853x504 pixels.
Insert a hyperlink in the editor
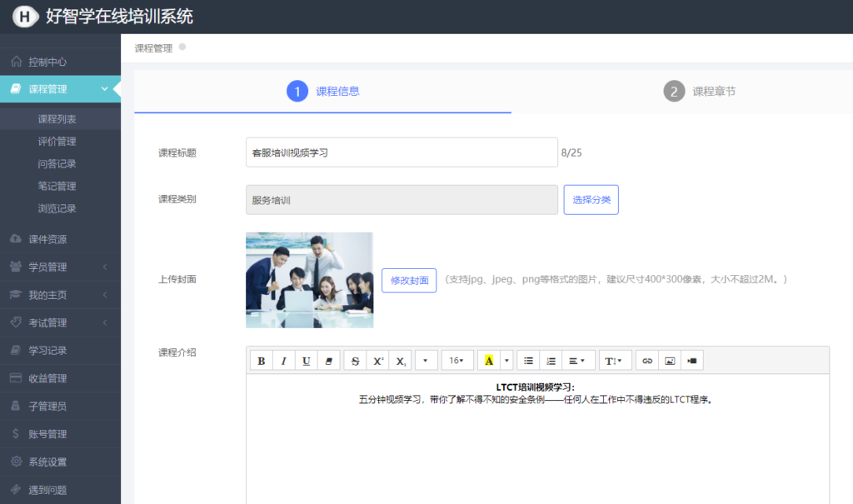tap(647, 361)
